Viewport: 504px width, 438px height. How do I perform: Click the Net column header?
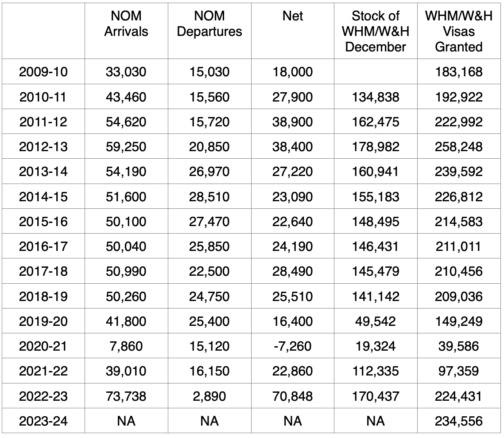tap(292, 16)
